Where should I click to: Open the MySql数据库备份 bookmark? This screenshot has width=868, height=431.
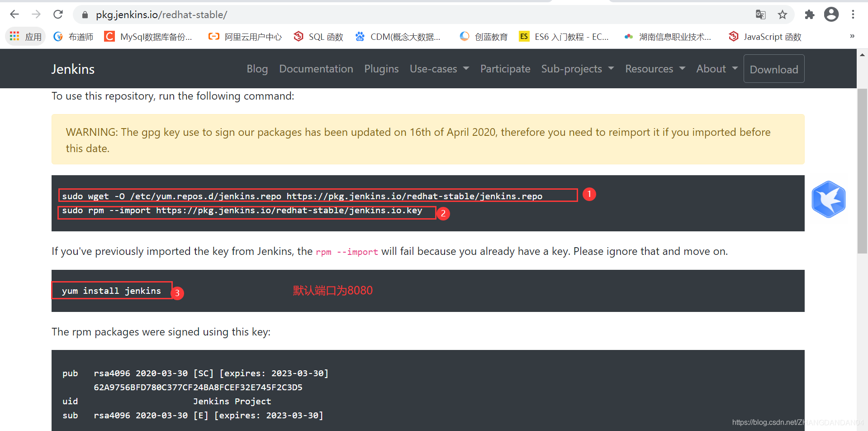[148, 37]
